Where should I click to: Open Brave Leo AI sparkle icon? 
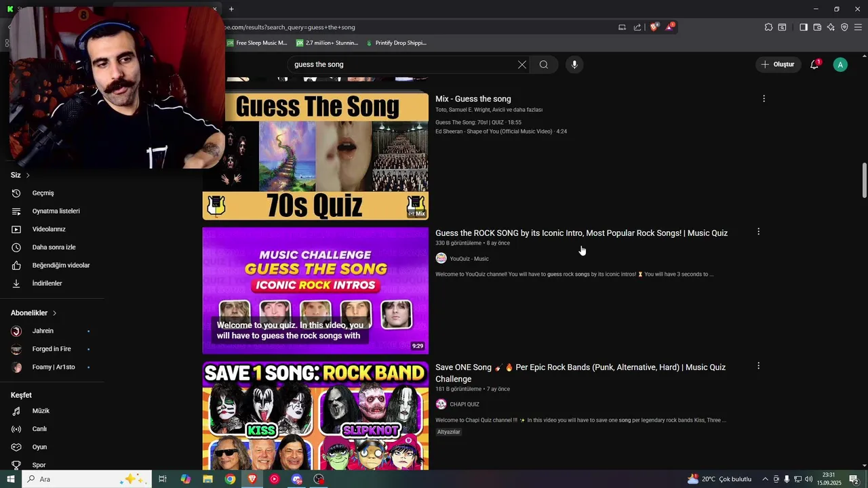point(831,27)
